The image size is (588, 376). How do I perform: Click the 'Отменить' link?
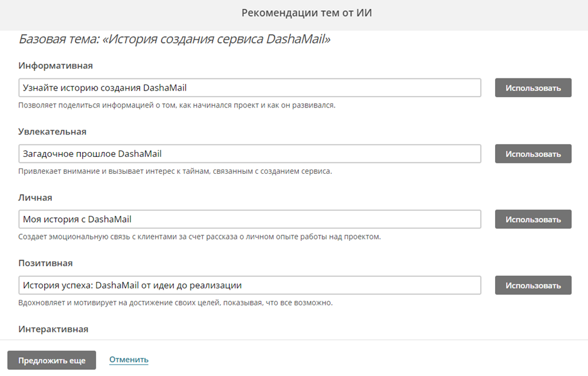tap(129, 360)
